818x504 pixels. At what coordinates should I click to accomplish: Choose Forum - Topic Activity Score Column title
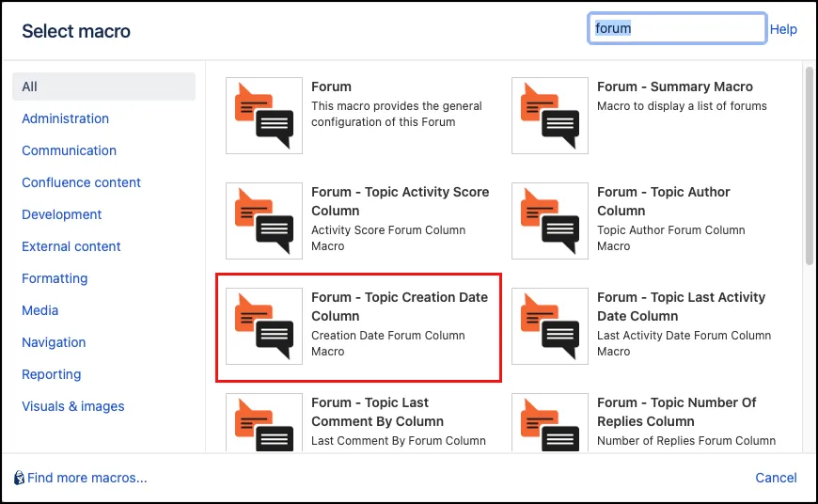pos(401,201)
